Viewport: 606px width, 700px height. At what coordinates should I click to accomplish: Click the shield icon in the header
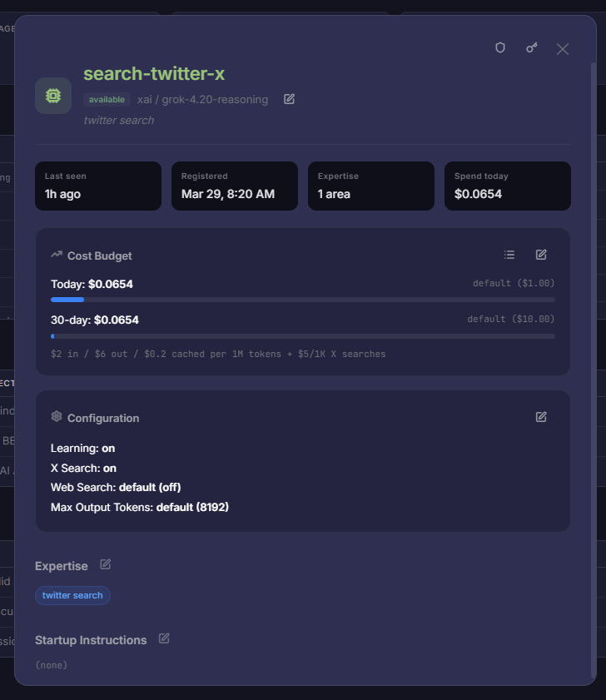500,48
